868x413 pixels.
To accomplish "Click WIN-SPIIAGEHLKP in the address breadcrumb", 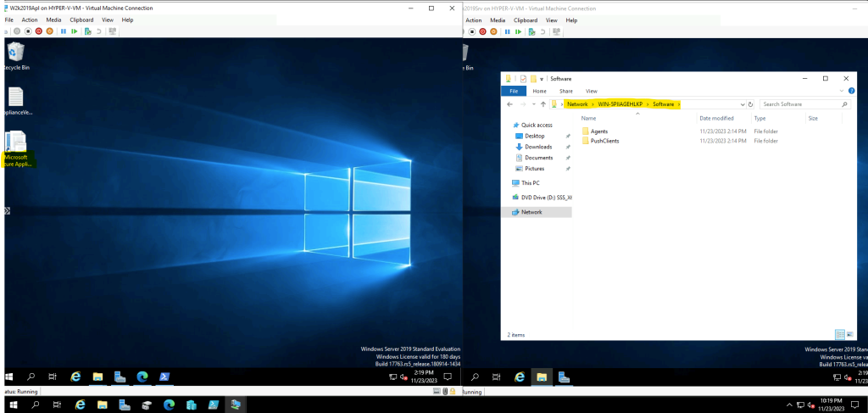I will click(620, 104).
